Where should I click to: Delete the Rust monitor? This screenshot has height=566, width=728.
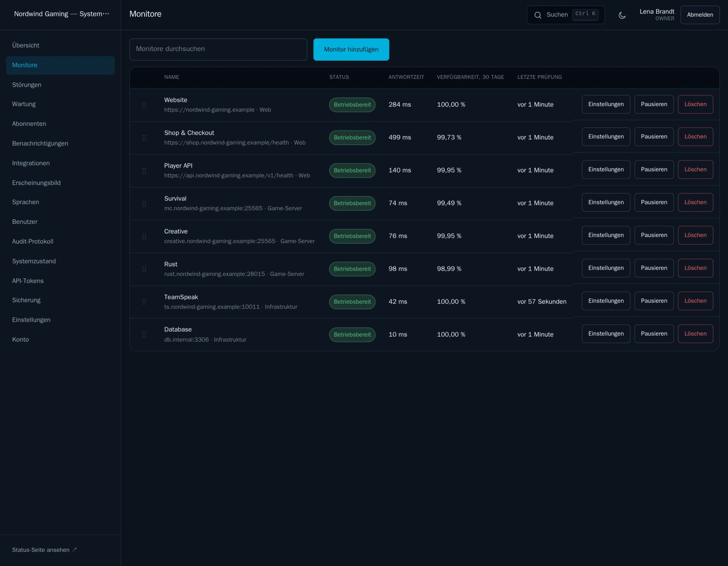(x=695, y=268)
